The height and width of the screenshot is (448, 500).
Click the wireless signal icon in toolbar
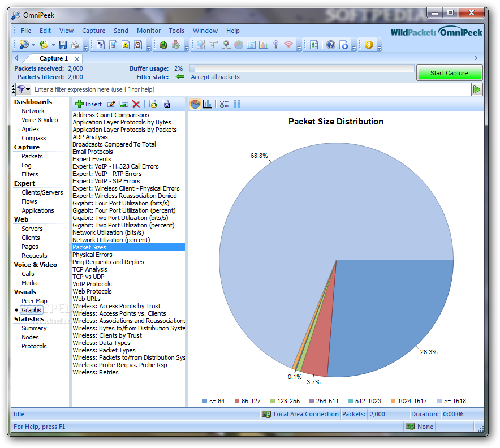tap(288, 45)
